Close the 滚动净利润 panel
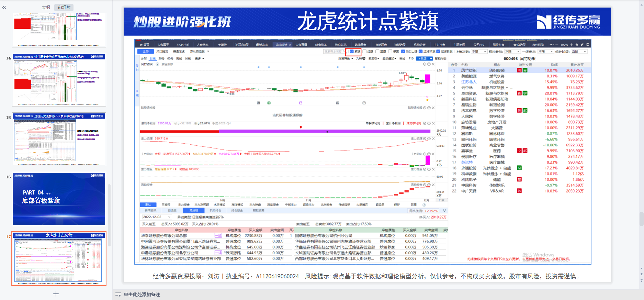 coord(433,123)
